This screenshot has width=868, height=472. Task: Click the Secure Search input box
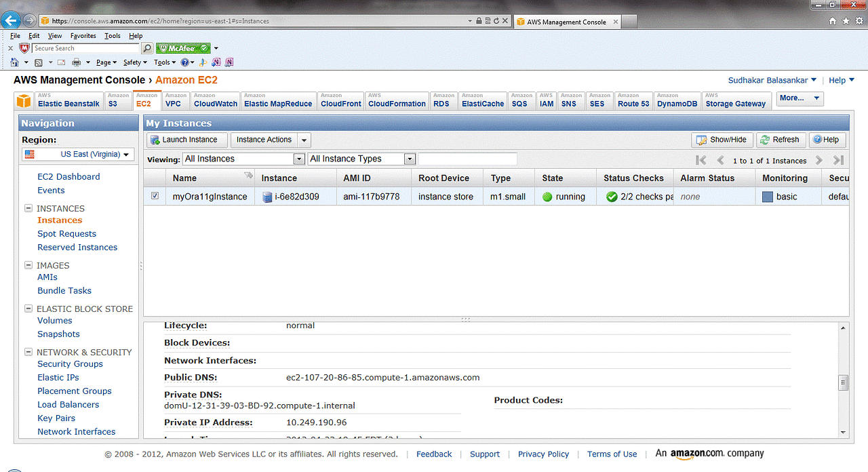click(85, 48)
